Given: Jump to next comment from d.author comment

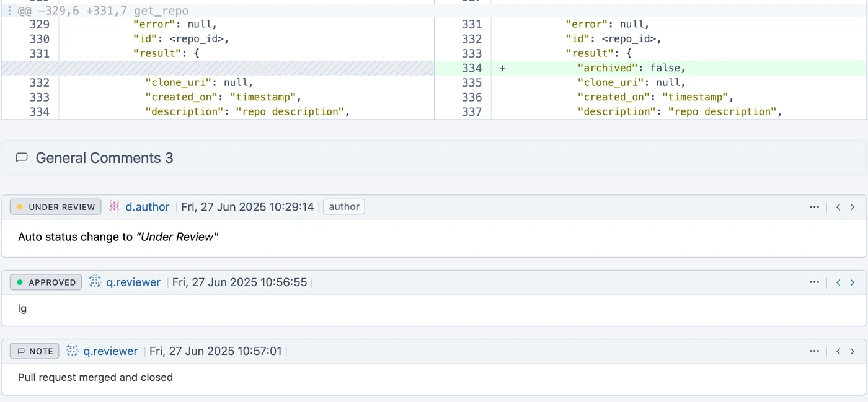Looking at the screenshot, I should (852, 207).
